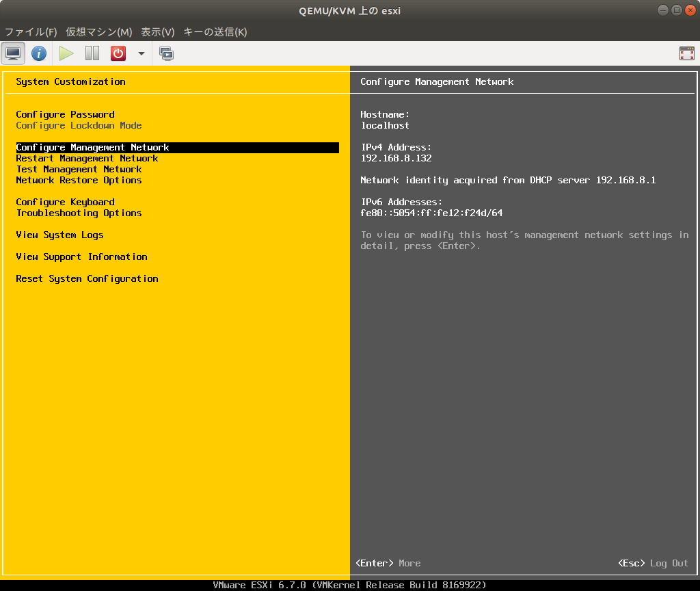Switch to fullscreen with toolbar icon
This screenshot has width=700, height=591.
tap(686, 53)
